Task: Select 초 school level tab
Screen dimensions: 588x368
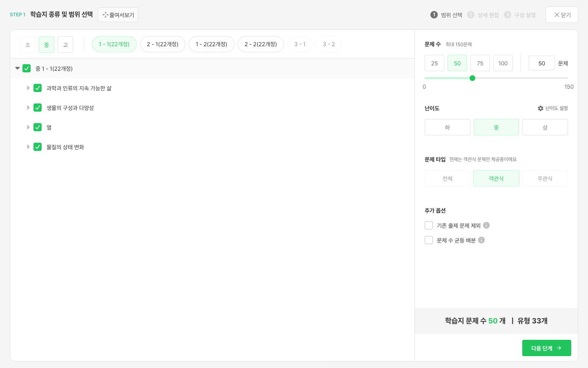Action: coord(28,45)
